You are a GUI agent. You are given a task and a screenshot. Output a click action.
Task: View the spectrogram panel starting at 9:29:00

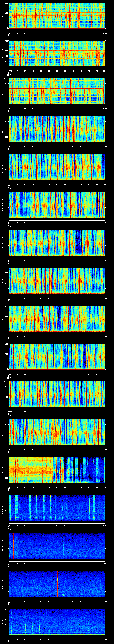(x=57, y=508)
